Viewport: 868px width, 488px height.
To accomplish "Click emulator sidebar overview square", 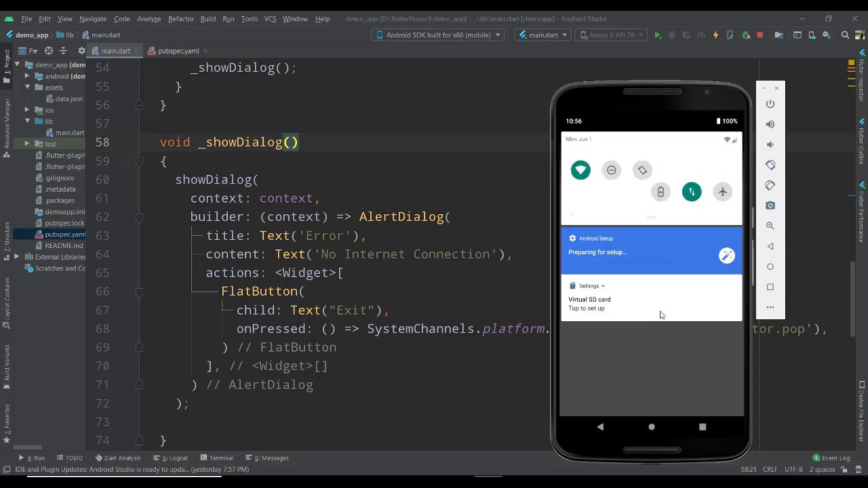I will pyautogui.click(x=770, y=287).
